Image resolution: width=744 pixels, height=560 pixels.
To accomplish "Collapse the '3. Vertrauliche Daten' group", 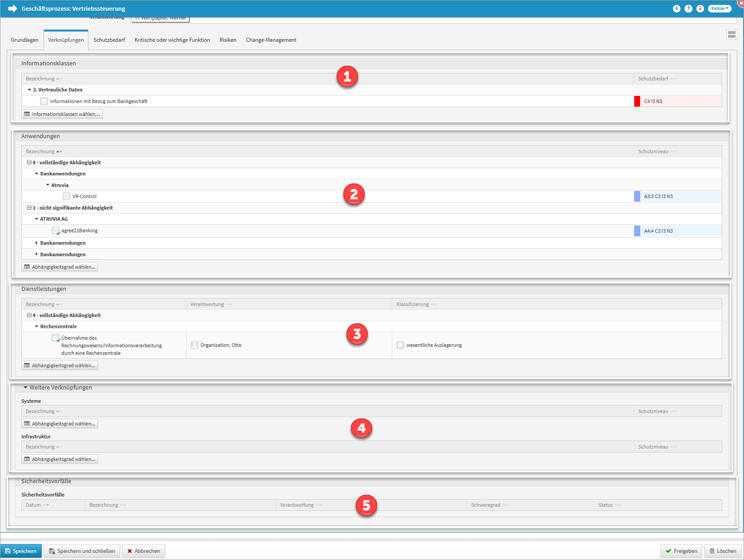I will point(30,90).
